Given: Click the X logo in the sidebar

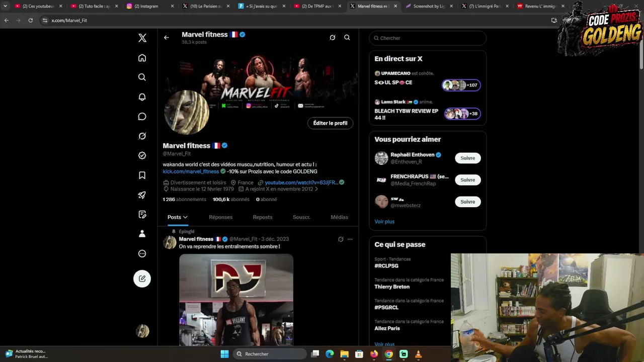Looking at the screenshot, I should click(x=142, y=38).
